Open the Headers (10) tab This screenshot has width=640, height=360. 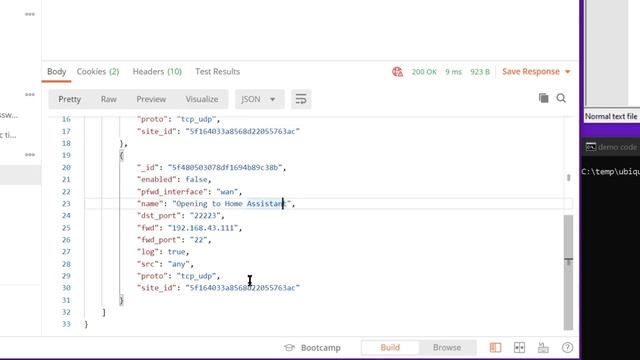[x=157, y=72]
